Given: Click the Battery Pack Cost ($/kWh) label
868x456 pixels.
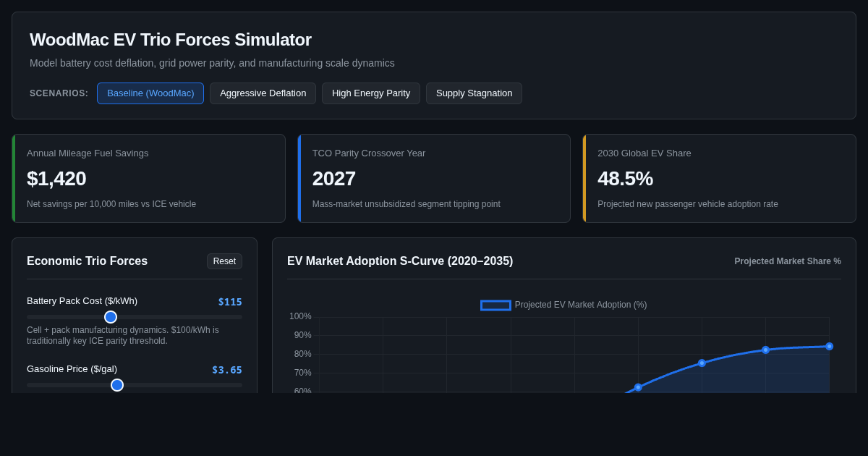Looking at the screenshot, I should [x=82, y=301].
